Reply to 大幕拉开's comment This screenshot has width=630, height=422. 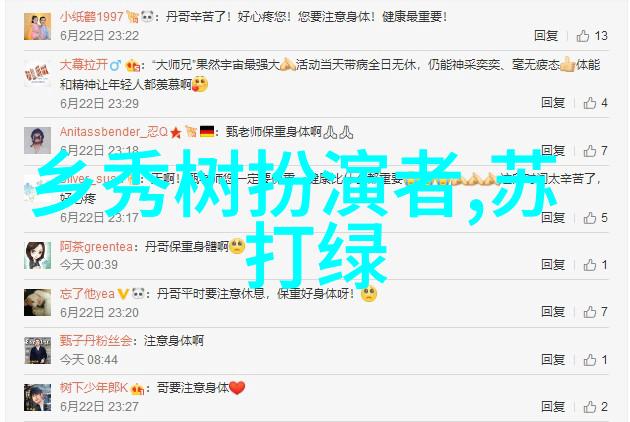[553, 103]
